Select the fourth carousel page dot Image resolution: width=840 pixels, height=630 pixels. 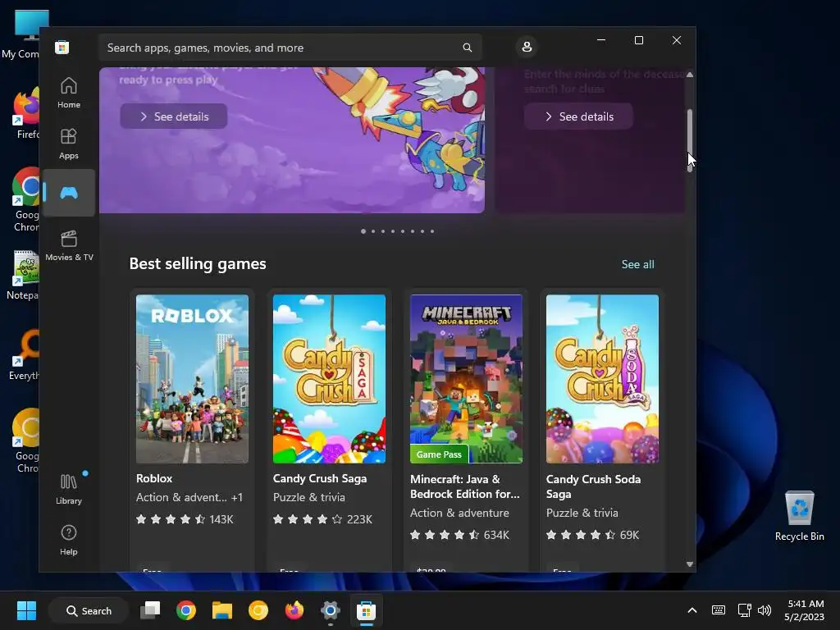coord(393,231)
